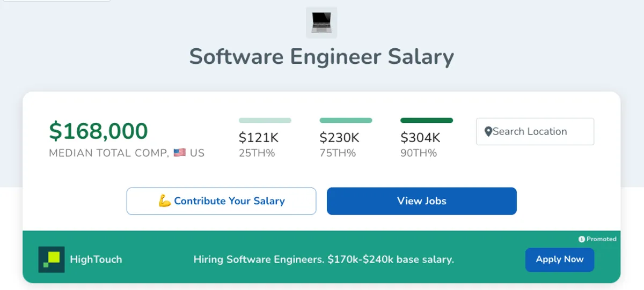This screenshot has height=290, width=644.
Task: Click the HighTouch company name
Action: 96,259
